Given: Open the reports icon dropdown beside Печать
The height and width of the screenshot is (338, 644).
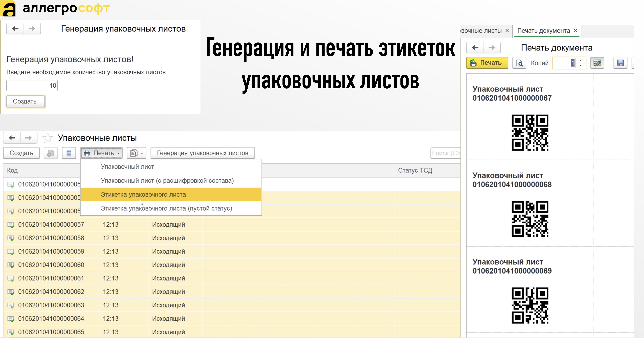Looking at the screenshot, I should pos(136,153).
